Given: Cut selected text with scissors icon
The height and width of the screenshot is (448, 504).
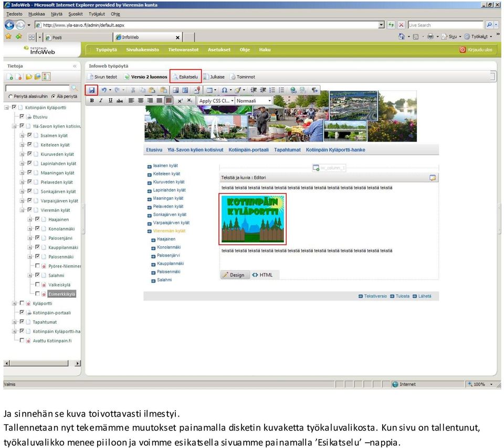Looking at the screenshot, I should coord(133,90).
